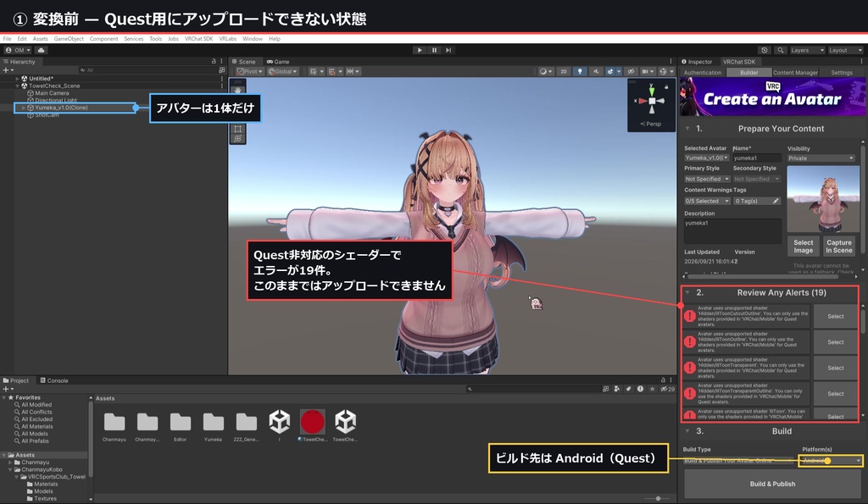
Task: Open the Project create plus button
Action: (7, 389)
